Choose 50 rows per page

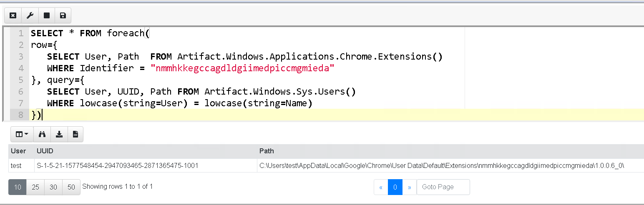tap(71, 187)
